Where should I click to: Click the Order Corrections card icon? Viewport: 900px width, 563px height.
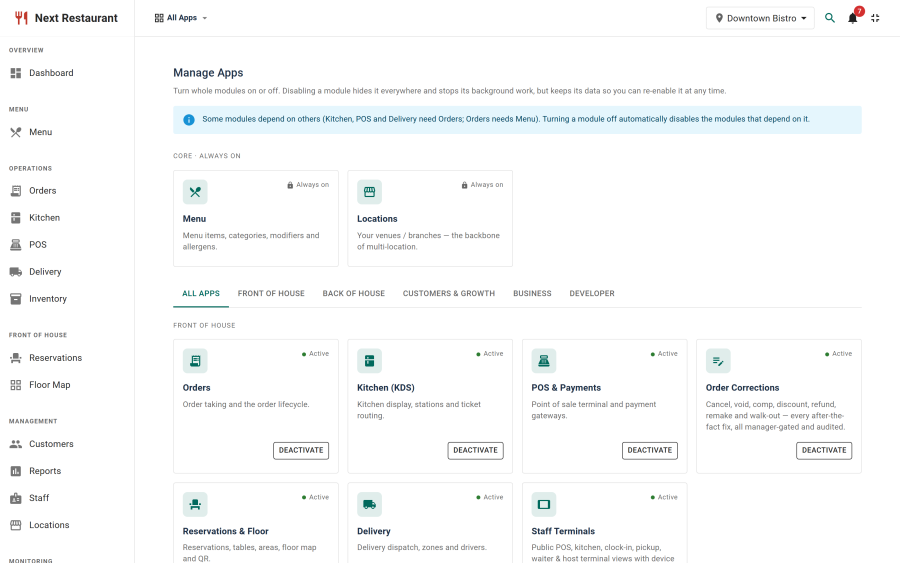click(718, 360)
